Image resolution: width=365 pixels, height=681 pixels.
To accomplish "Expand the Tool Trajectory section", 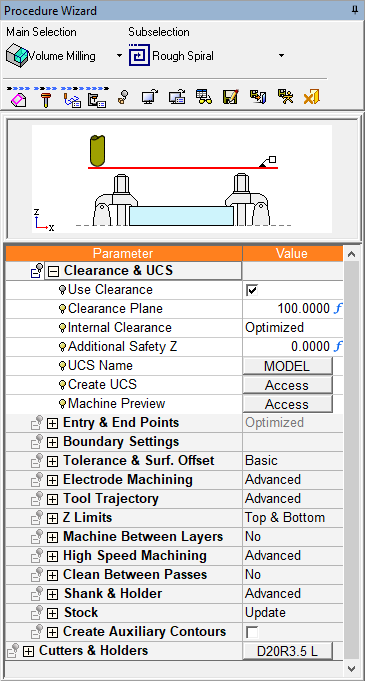I will point(52,499).
